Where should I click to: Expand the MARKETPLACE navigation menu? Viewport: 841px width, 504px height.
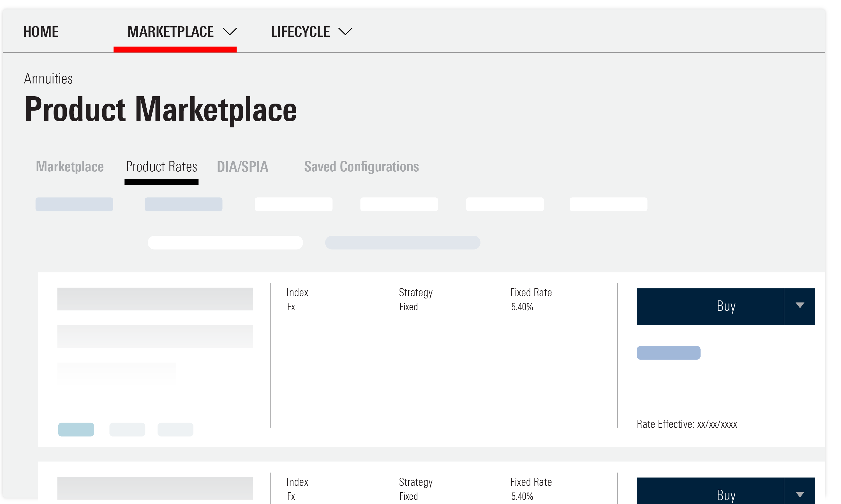click(171, 32)
